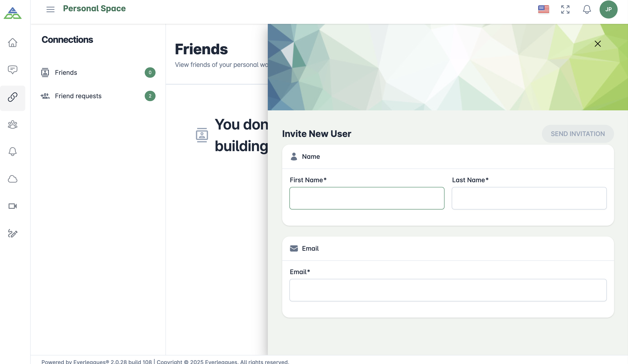
Task: Select the Connections link icon in sidebar
Action: pyautogui.click(x=12, y=97)
